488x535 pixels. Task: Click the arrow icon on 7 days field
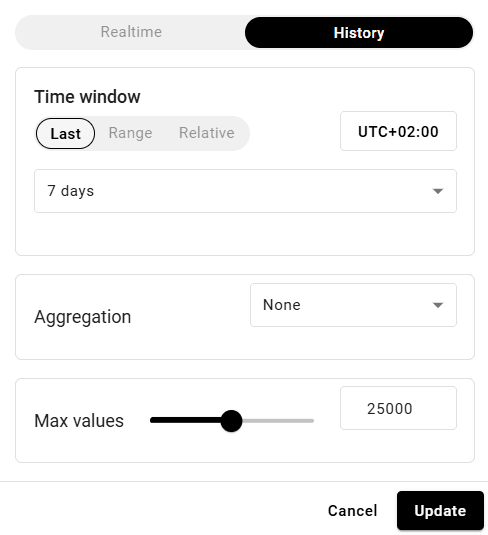438,191
